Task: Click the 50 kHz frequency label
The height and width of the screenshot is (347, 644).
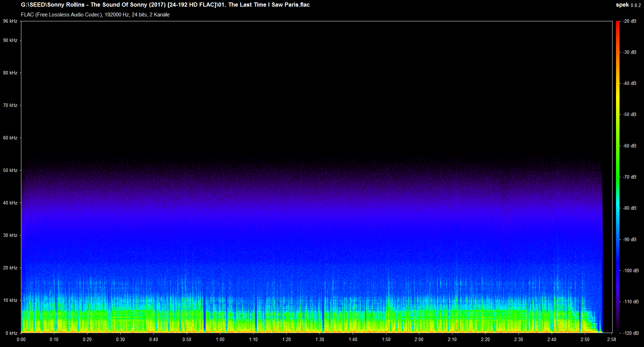Action: click(x=10, y=170)
